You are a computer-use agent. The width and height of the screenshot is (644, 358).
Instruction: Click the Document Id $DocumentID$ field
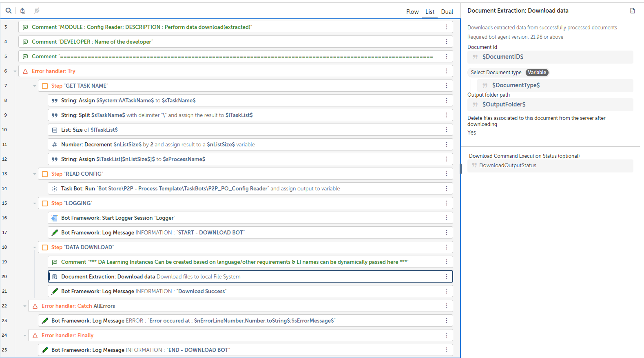pyautogui.click(x=551, y=57)
